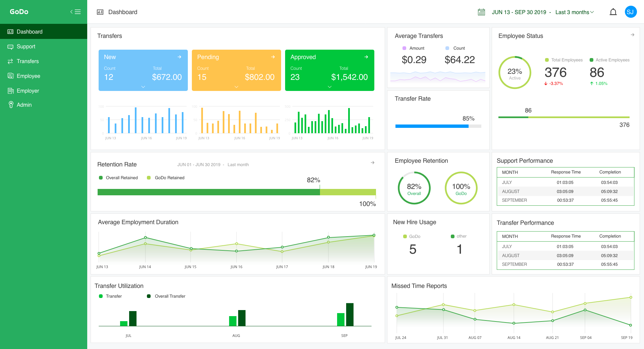Toggle the GoDo Retained legend item
Viewport: 644px width, 349px height.
166,178
